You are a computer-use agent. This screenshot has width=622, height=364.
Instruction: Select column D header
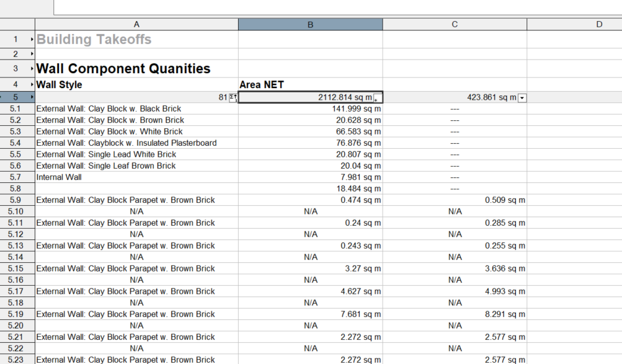599,24
